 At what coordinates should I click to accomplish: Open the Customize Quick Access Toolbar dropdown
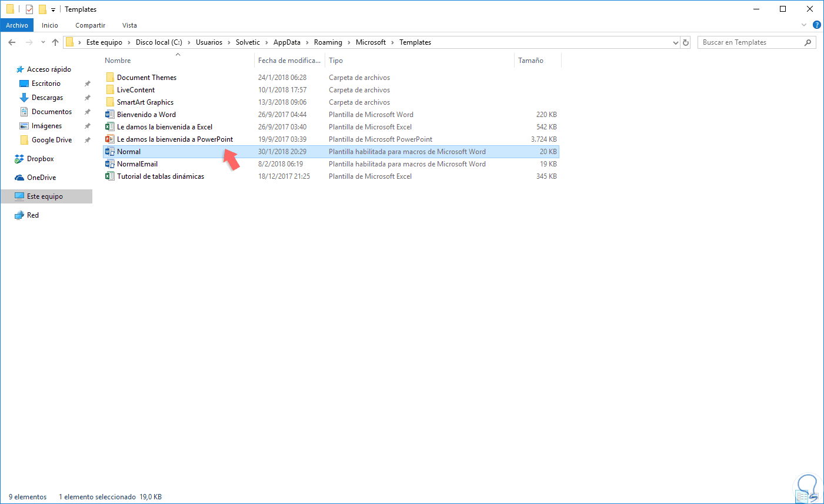pos(53,10)
